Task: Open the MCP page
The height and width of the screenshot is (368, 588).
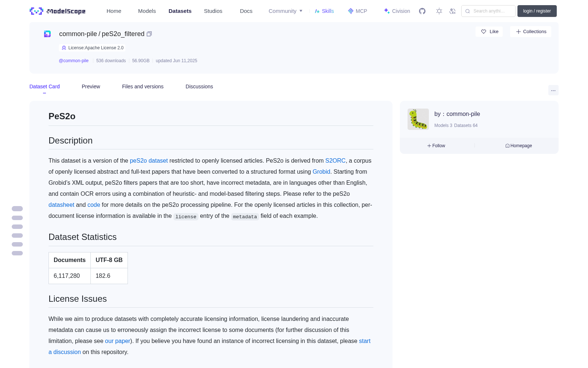Action: click(358, 11)
